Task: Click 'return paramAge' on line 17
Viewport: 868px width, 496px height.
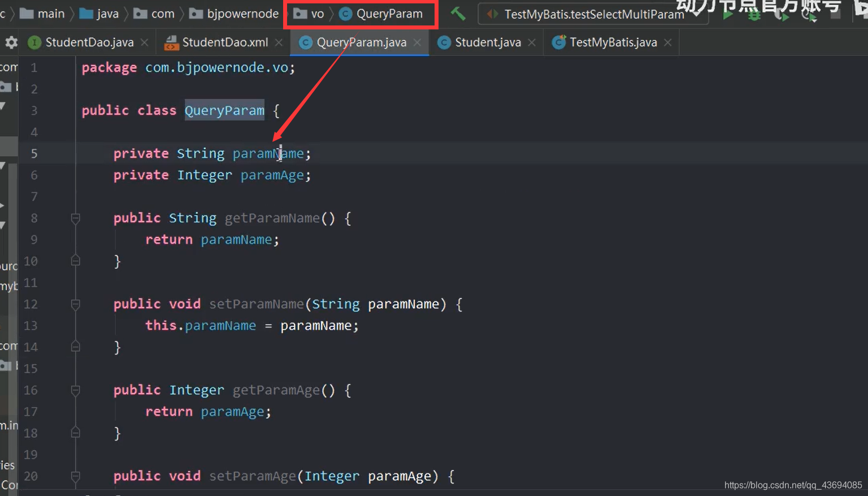Action: [x=208, y=412]
